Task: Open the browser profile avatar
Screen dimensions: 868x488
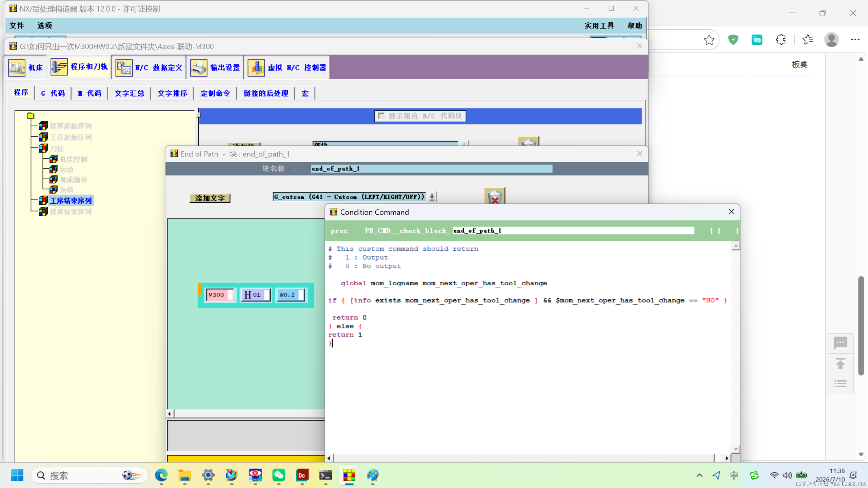Action: (832, 40)
